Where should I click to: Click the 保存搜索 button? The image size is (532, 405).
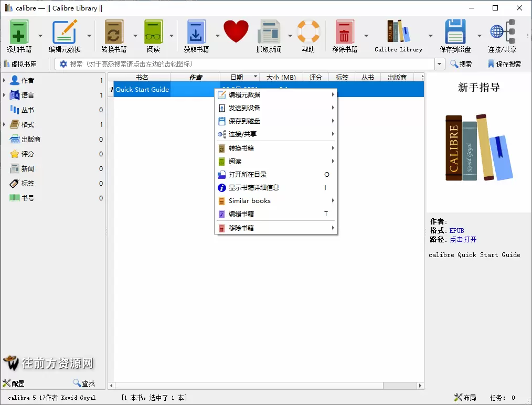click(x=505, y=64)
